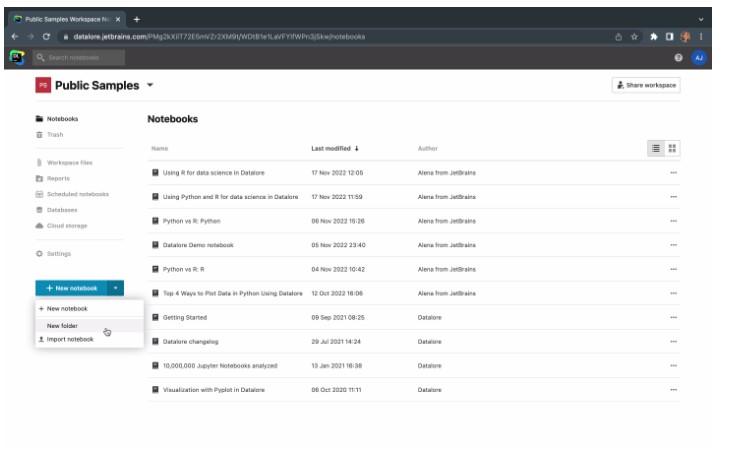733x462 pixels.
Task: Collapse the New notebook dropdown arrow
Action: pyautogui.click(x=115, y=288)
